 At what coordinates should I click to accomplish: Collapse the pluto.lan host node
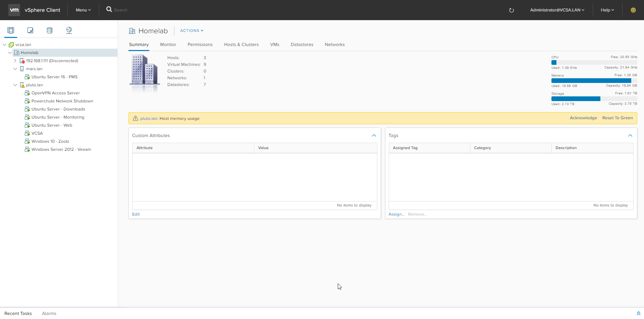point(15,85)
